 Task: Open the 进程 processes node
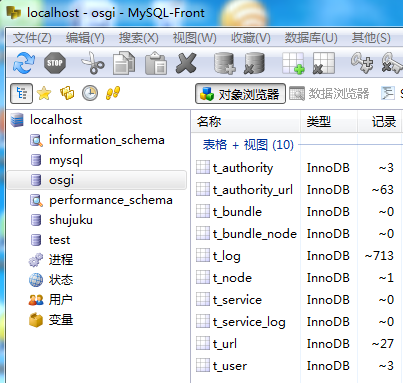[61, 260]
